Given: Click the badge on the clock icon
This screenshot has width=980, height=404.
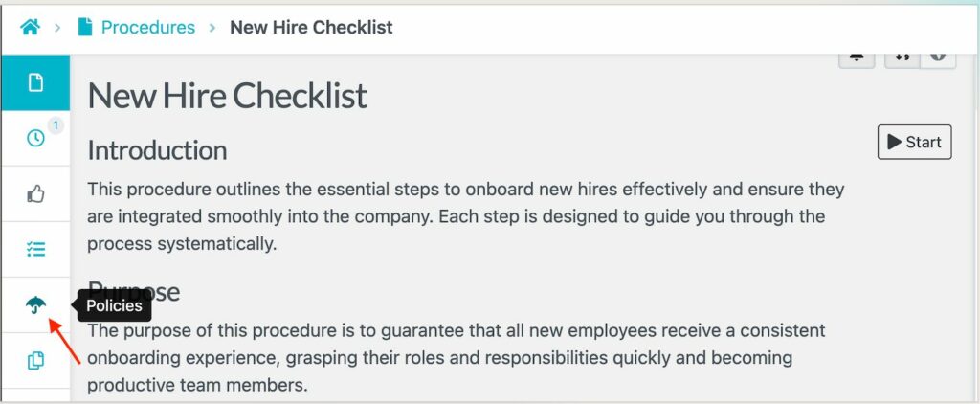Looking at the screenshot, I should pos(55,125).
